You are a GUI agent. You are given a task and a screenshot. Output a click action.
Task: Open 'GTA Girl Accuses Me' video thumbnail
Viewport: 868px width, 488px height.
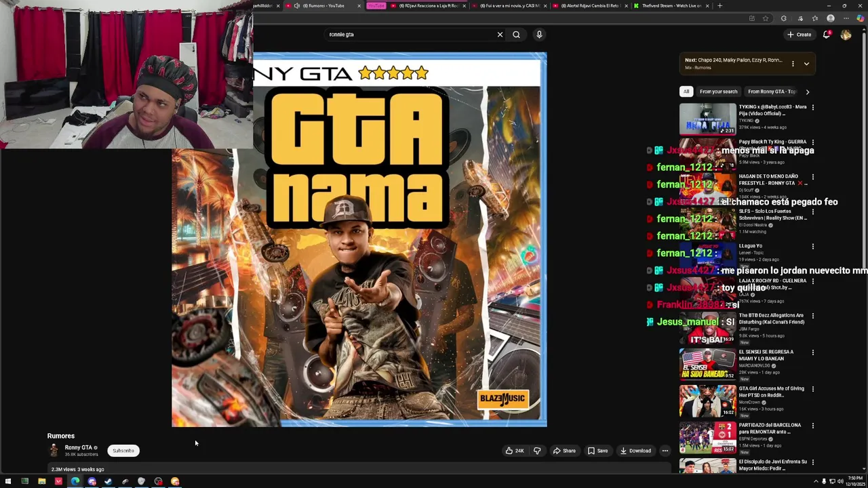(707, 401)
